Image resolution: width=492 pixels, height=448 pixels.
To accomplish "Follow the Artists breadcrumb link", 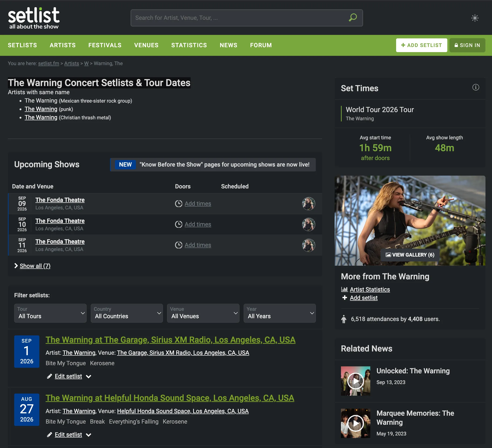I will (x=71, y=64).
